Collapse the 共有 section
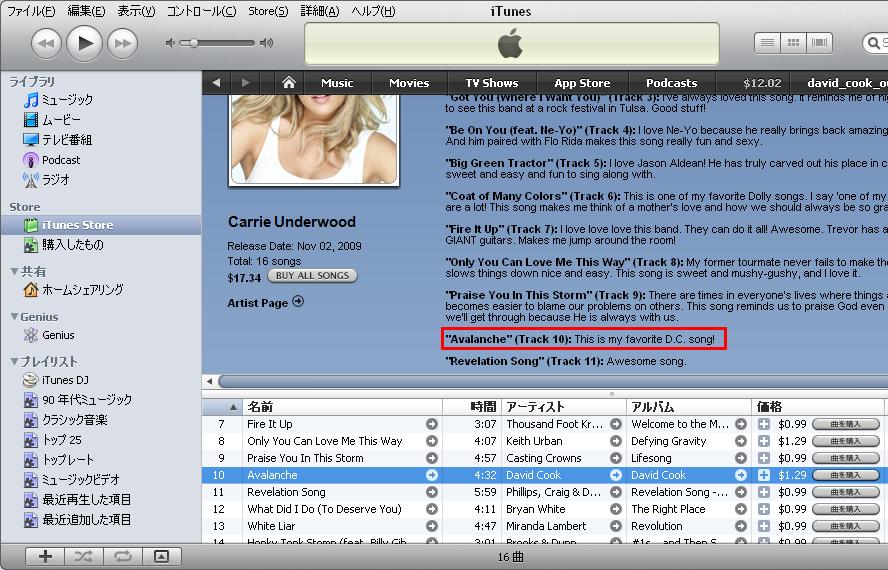 pyautogui.click(x=14, y=271)
